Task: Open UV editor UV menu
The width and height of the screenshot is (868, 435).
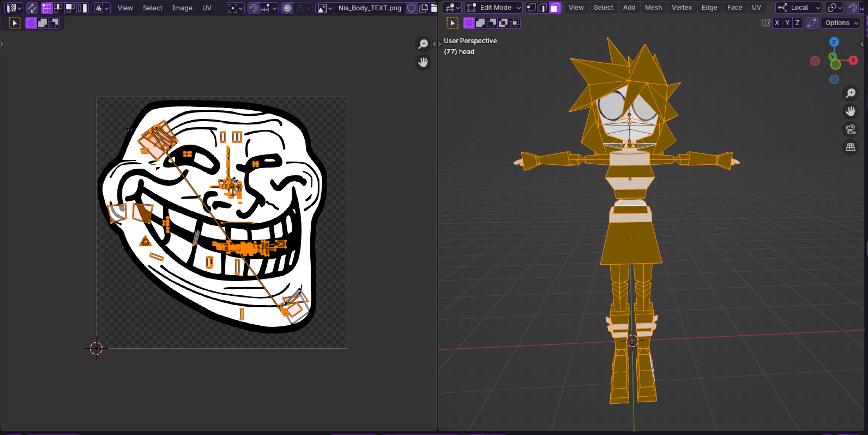Action: pos(207,8)
